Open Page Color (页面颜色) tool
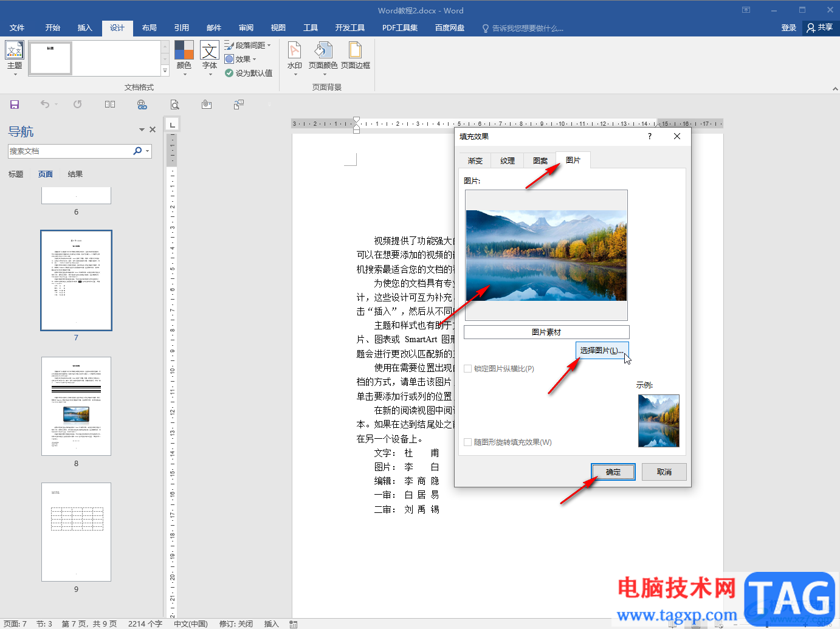This screenshot has width=840, height=629. [x=323, y=52]
